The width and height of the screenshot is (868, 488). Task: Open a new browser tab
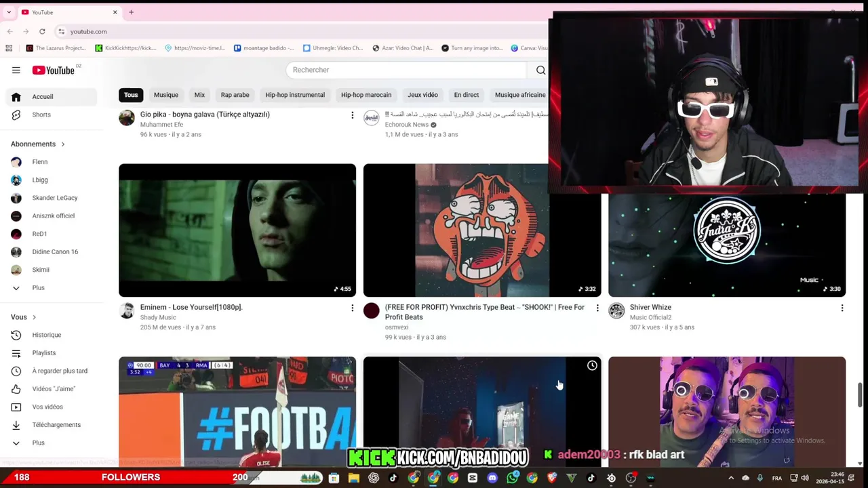point(131,12)
